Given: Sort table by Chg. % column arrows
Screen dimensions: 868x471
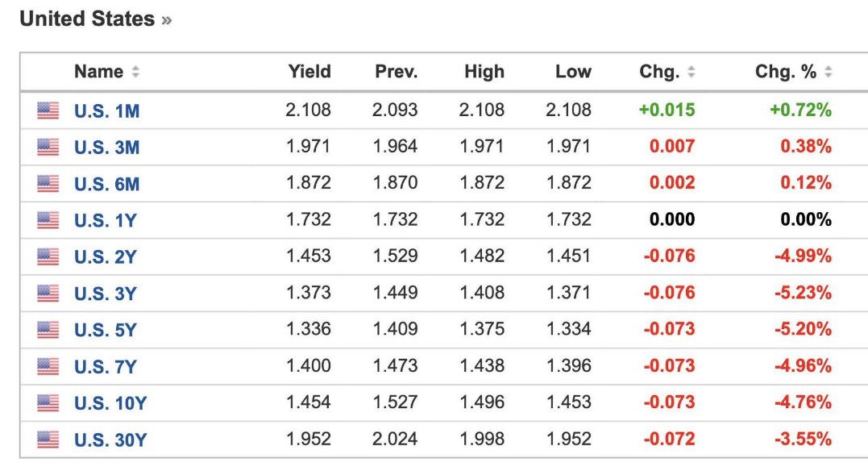Looking at the screenshot, I should point(829,72).
